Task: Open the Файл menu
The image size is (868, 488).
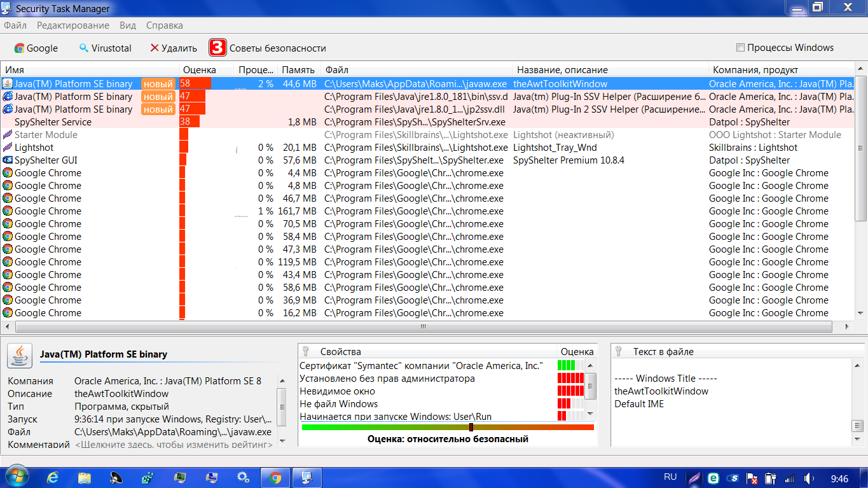Action: coord(15,25)
